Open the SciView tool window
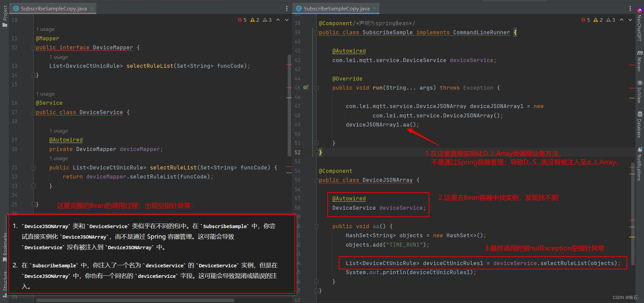Viewport: 644px width, 303px height. [x=640, y=91]
